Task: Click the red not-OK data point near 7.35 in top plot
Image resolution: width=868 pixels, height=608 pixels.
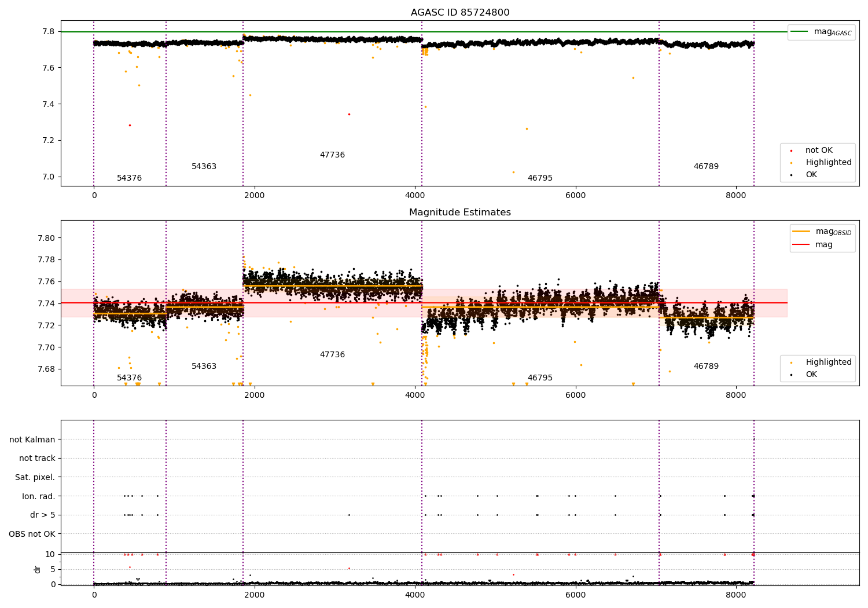Action: pos(349,114)
